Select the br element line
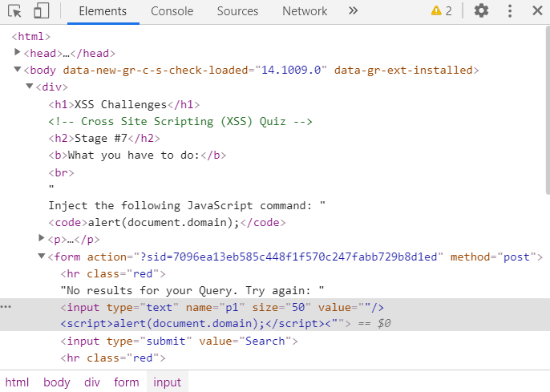The height and width of the screenshot is (392, 550). (62, 172)
